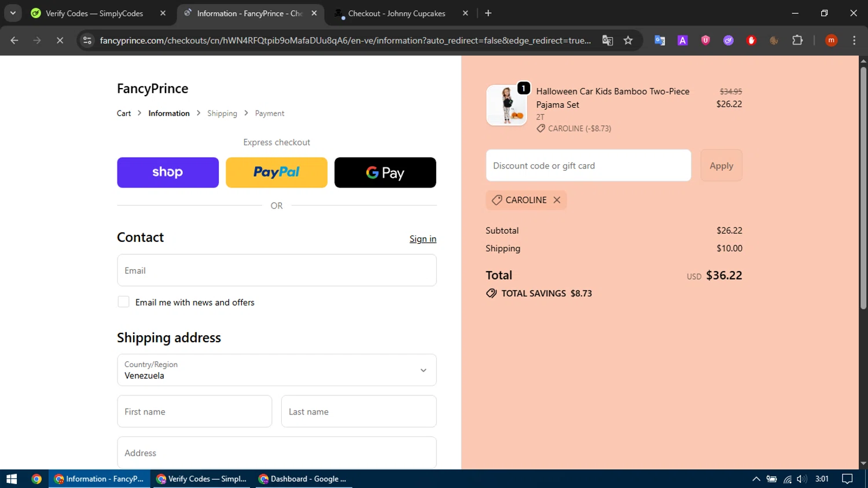Open the Google Translate extension icon
The height and width of the screenshot is (488, 868).
[x=660, y=41]
